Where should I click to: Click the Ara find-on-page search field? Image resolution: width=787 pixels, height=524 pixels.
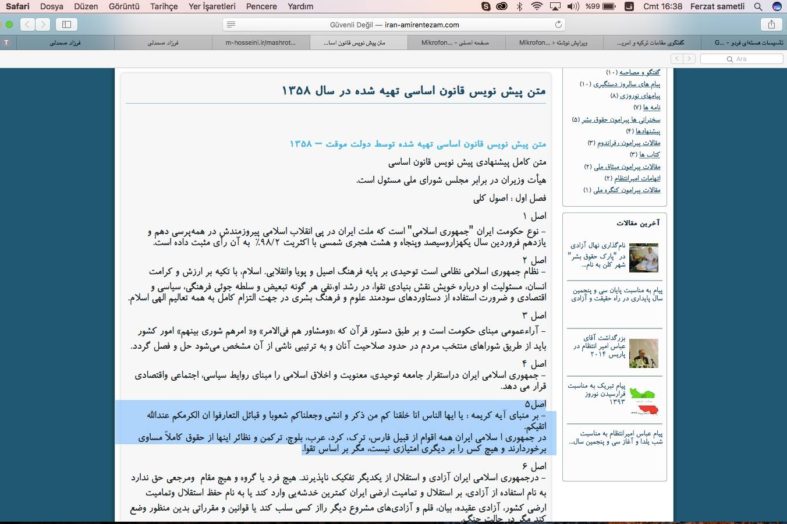click(x=741, y=59)
